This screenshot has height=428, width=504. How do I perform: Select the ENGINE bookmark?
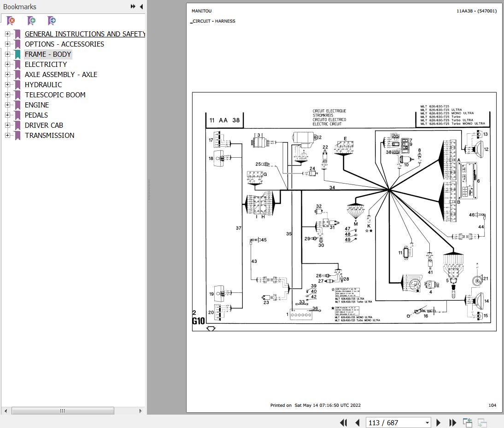37,105
